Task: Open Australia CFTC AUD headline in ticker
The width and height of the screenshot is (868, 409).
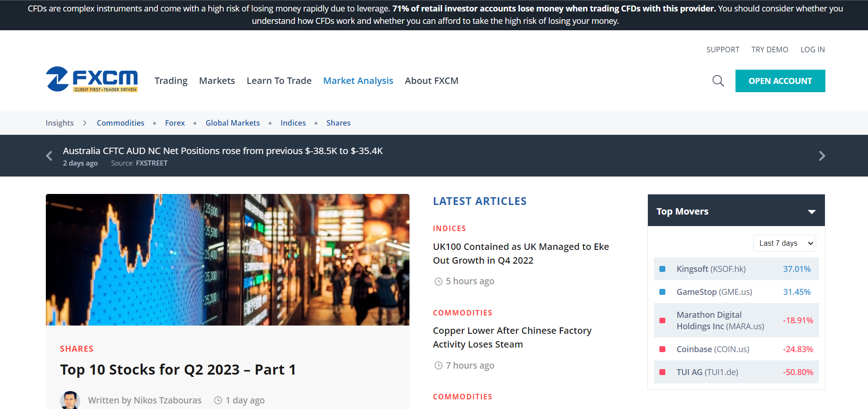Action: (x=223, y=151)
